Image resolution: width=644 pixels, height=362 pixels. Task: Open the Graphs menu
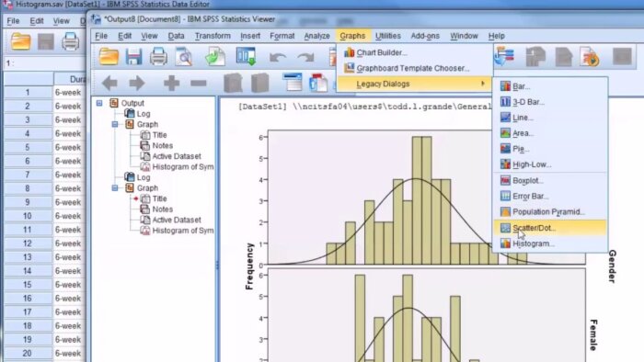(352, 36)
